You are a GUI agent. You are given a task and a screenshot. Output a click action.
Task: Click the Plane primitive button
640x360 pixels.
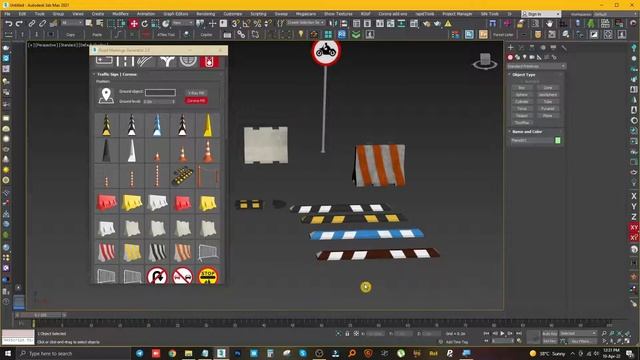click(548, 116)
